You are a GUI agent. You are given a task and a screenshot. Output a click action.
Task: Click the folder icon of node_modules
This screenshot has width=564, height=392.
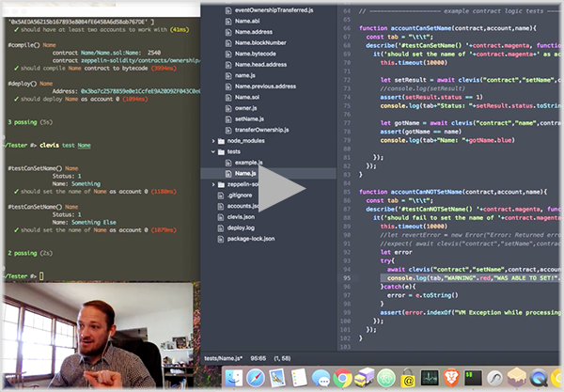click(221, 141)
